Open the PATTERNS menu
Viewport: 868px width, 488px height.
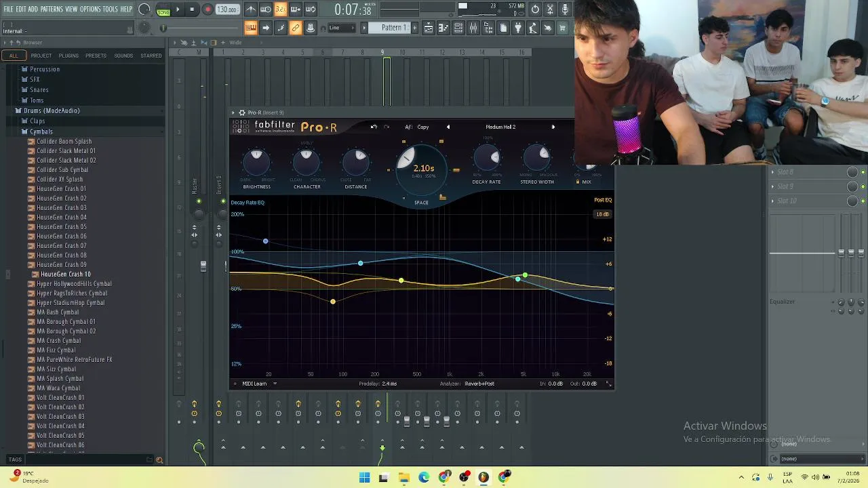52,9
